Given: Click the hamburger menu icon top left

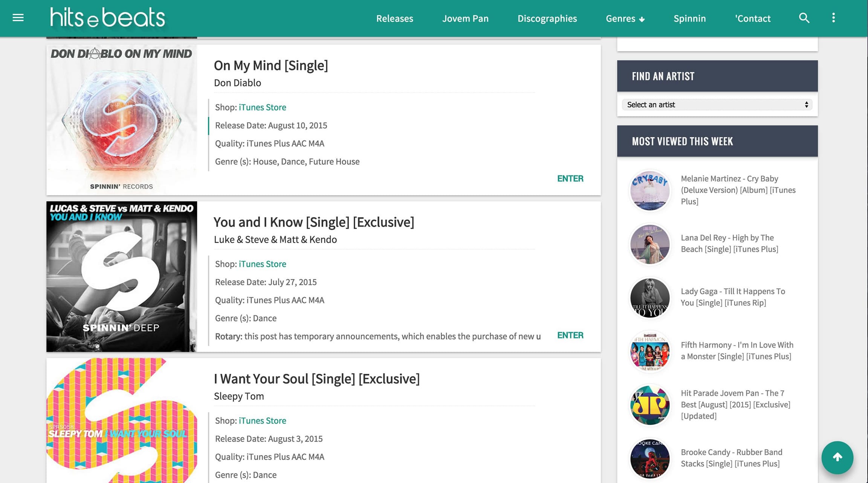Looking at the screenshot, I should point(18,18).
